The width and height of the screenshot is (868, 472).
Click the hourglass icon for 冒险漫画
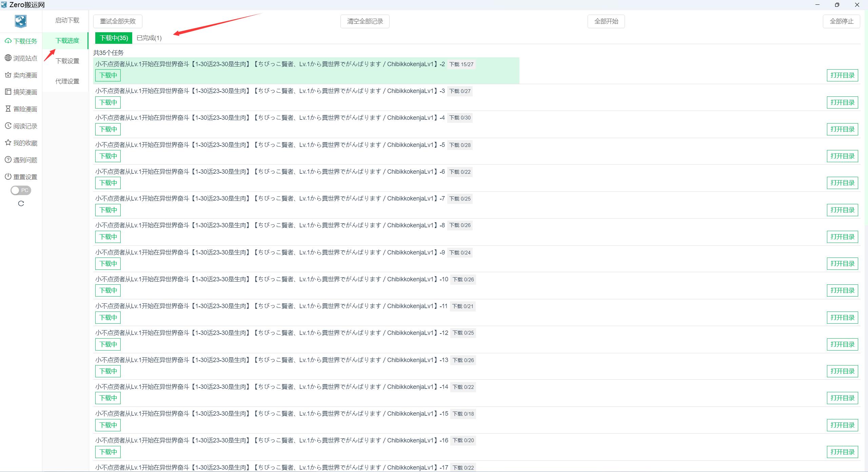[x=8, y=109]
